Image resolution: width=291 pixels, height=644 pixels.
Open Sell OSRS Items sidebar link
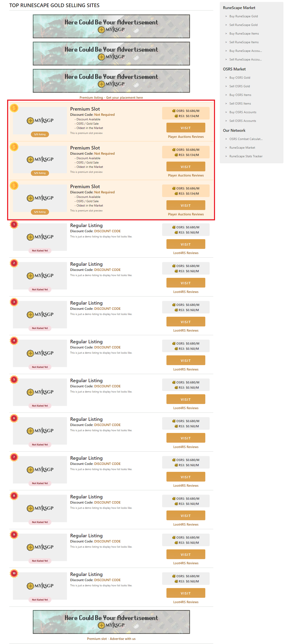coord(240,103)
